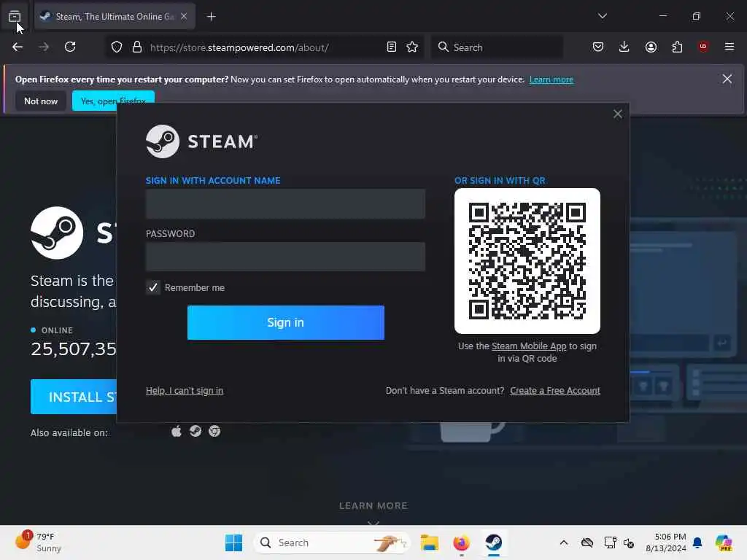Click Not now on the Firefox prompt
This screenshot has width=747, height=560.
tap(41, 101)
